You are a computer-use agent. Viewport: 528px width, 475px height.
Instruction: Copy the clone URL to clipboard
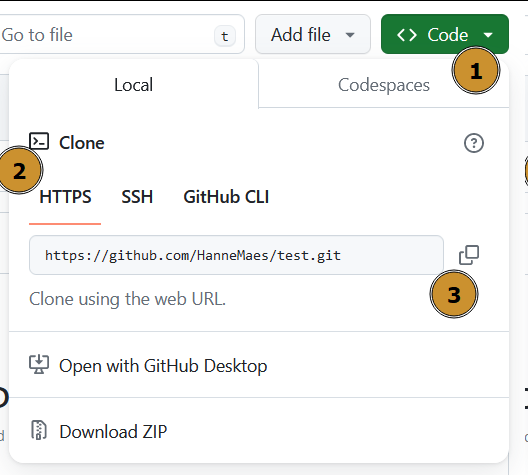(469, 255)
